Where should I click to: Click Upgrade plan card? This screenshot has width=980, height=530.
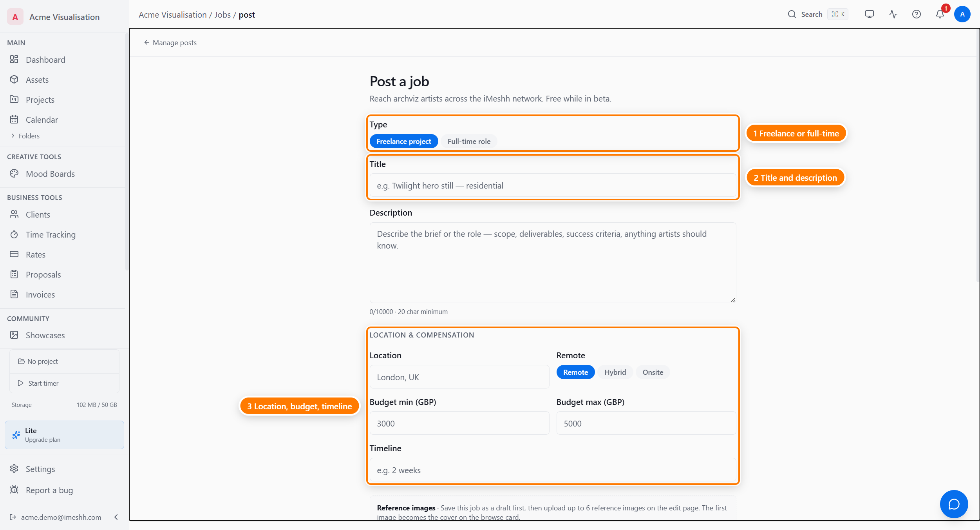[x=64, y=435]
